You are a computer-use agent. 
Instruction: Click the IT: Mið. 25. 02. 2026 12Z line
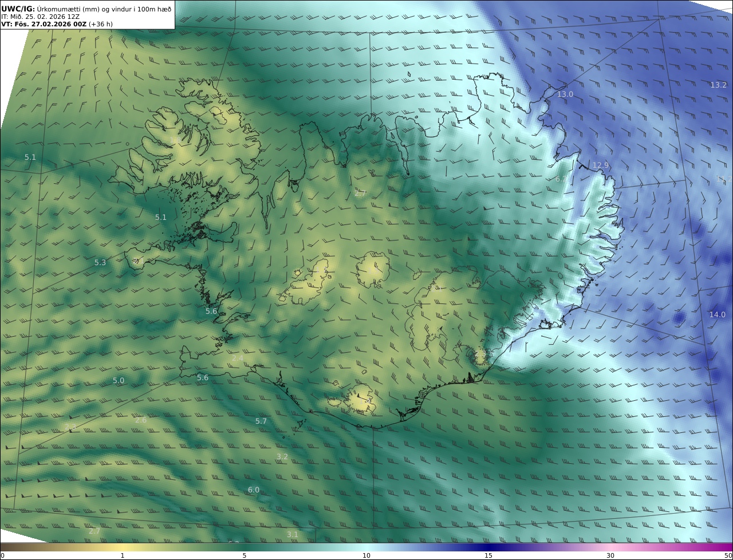coord(41,17)
